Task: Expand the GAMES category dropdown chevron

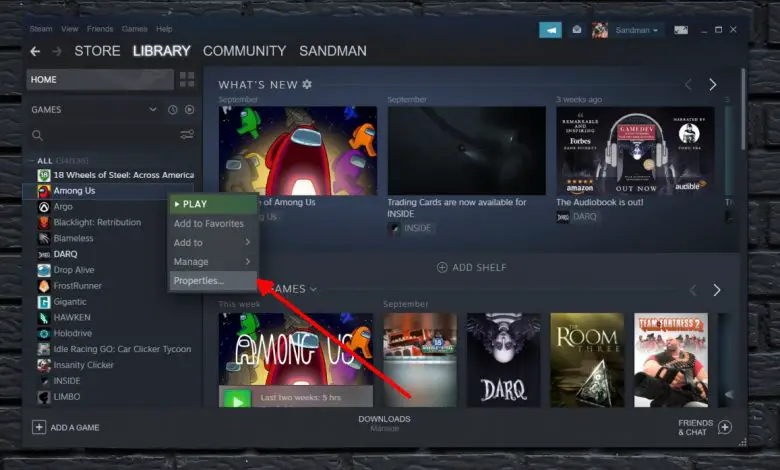Action: (x=153, y=109)
